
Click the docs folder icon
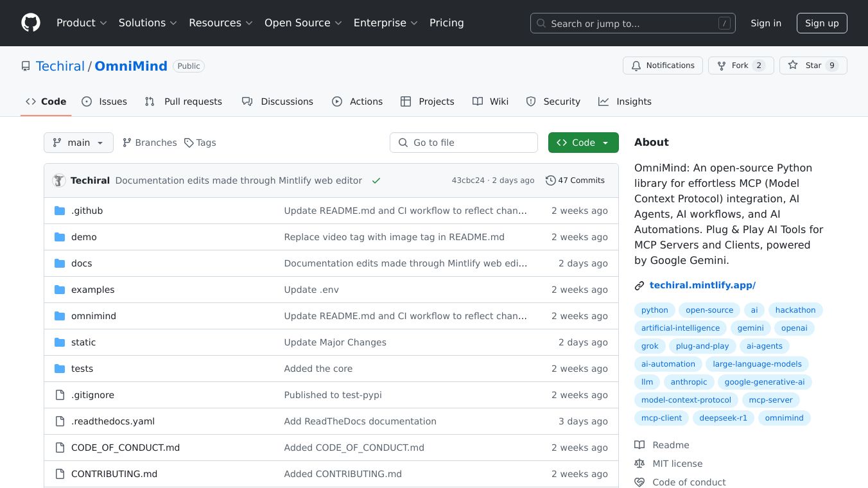60,263
